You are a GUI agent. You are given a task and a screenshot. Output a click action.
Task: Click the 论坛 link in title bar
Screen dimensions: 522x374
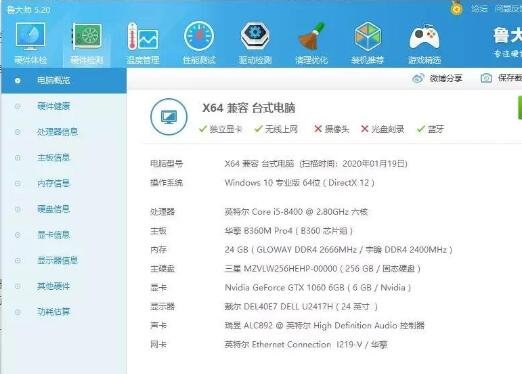(x=479, y=8)
